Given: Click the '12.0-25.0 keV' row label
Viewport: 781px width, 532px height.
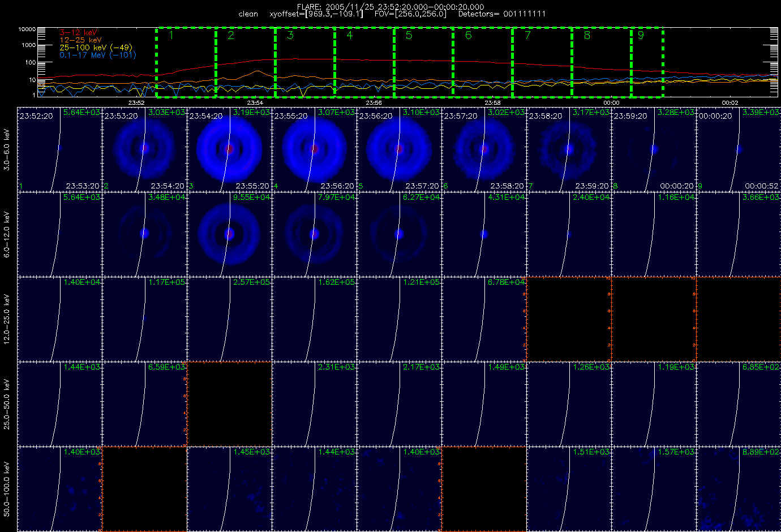Looking at the screenshot, I should pos(7,319).
